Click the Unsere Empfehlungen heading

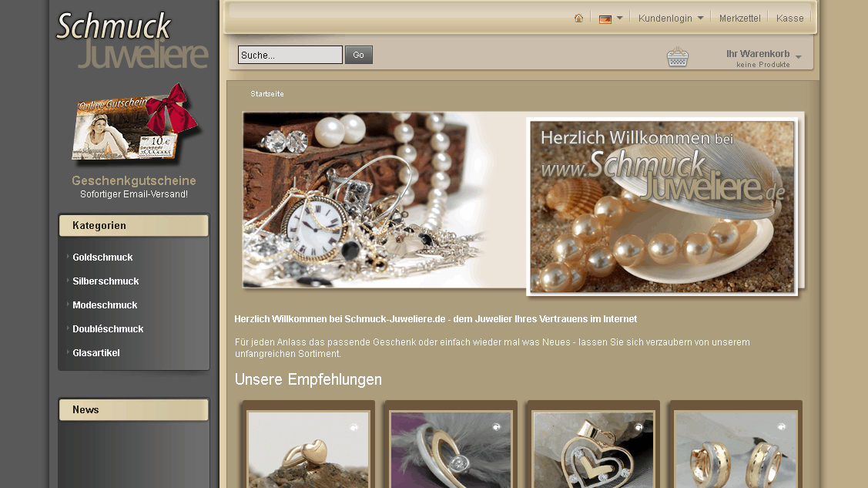click(308, 379)
